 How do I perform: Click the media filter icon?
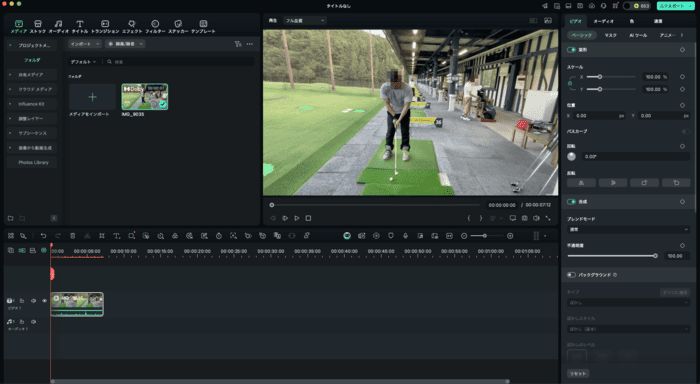pyautogui.click(x=238, y=44)
